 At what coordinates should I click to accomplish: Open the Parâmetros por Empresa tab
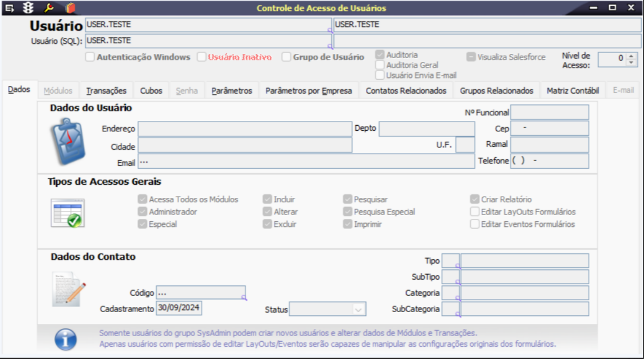tap(309, 90)
